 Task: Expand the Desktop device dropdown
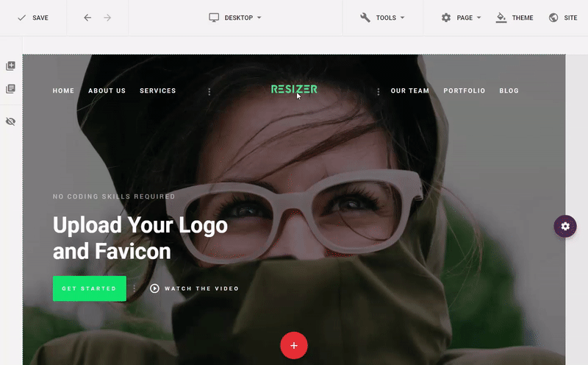point(235,18)
